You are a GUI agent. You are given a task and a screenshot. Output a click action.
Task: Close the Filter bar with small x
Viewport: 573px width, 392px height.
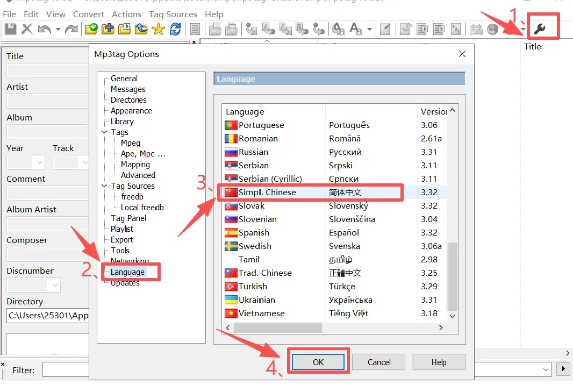(x=3, y=364)
